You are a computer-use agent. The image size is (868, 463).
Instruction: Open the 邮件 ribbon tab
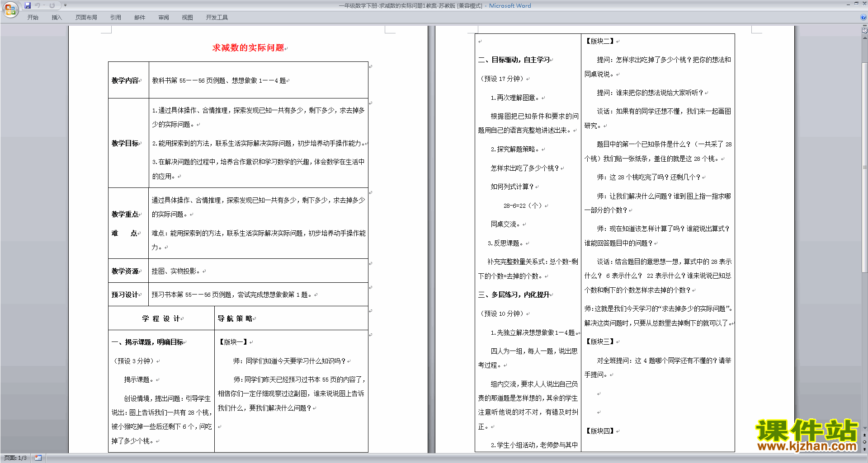point(140,18)
